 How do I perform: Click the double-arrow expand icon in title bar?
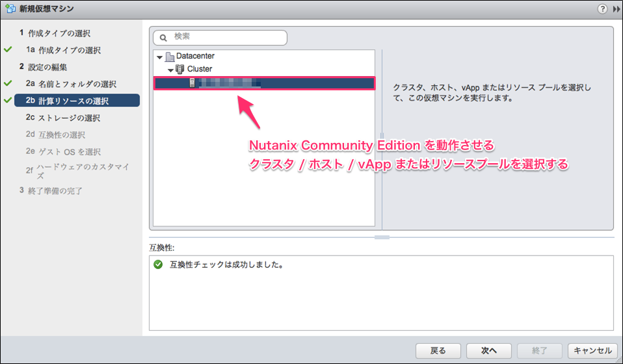pos(616,9)
